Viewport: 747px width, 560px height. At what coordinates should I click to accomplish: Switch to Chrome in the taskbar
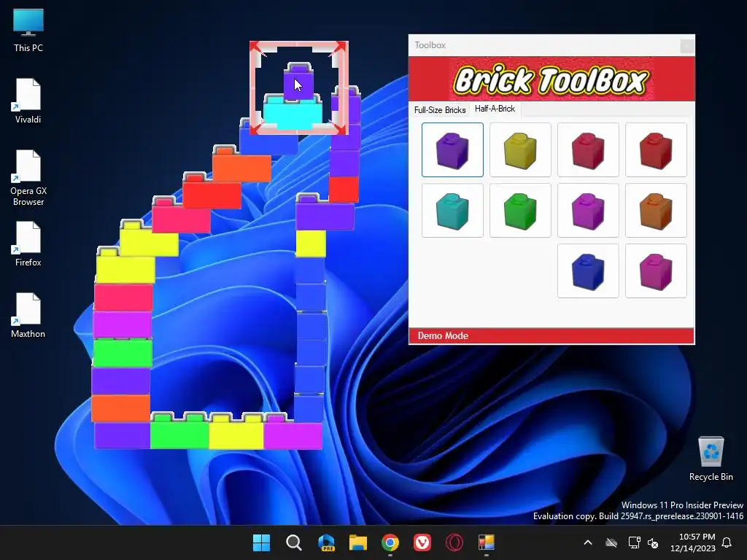point(390,542)
